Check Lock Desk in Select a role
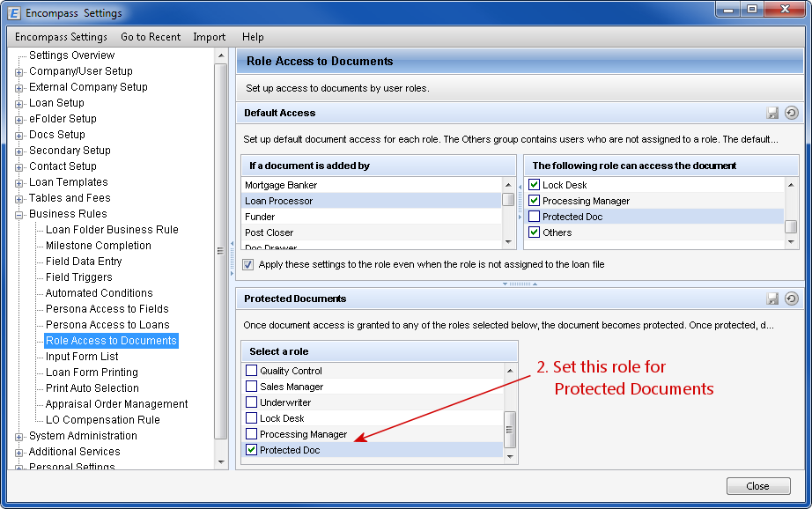 tap(251, 418)
